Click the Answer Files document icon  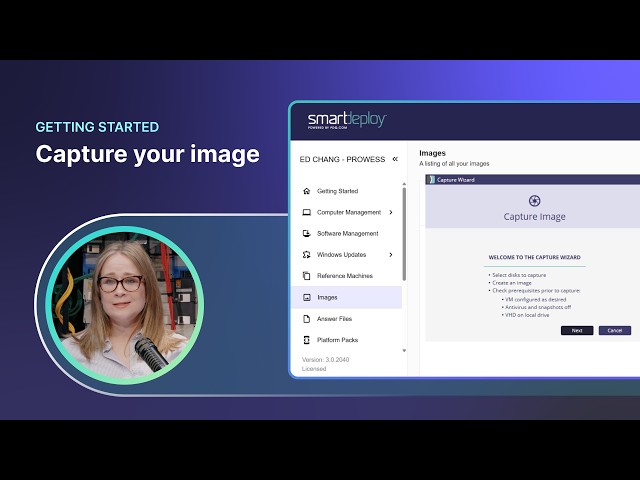pos(307,319)
